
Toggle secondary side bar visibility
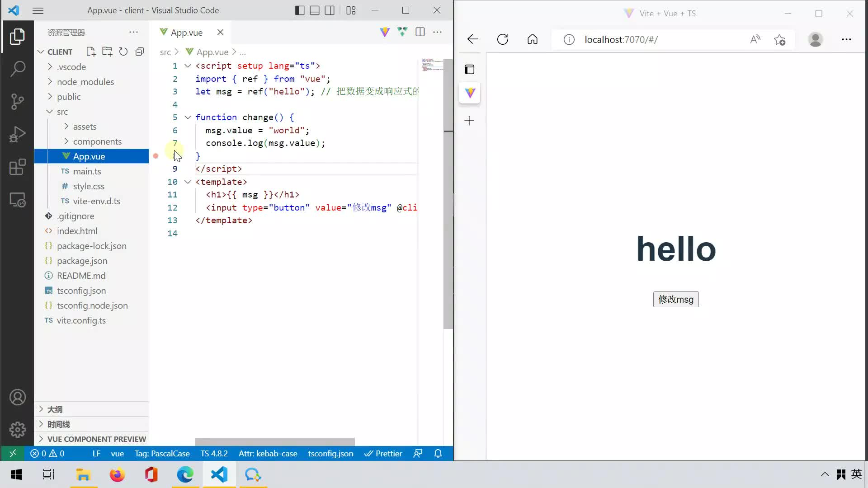click(x=330, y=10)
